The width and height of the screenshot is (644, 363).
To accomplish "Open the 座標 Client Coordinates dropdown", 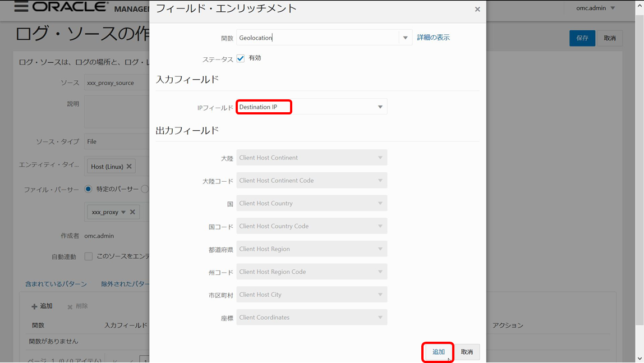I will (312, 318).
